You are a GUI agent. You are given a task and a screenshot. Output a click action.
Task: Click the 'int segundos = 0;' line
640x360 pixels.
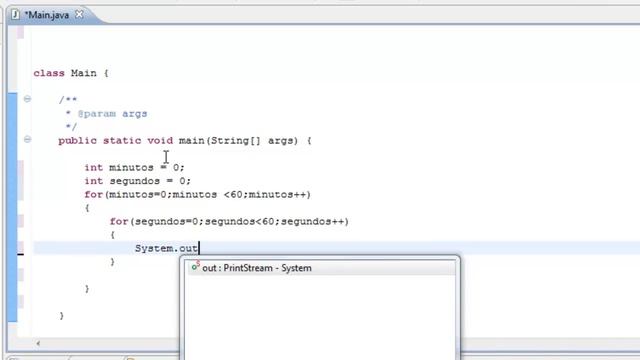tap(138, 181)
